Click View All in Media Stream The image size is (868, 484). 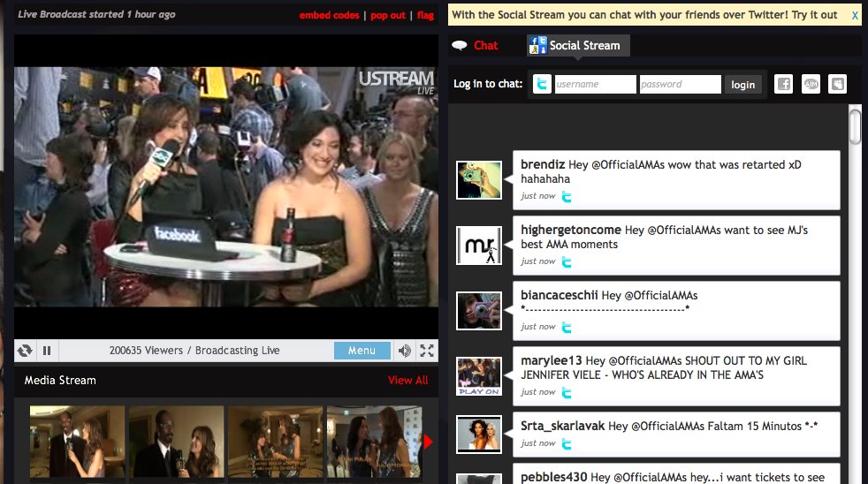[408, 380]
